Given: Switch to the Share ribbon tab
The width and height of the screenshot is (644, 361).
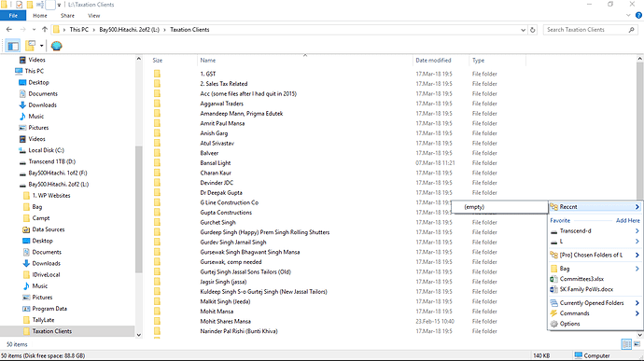Looking at the screenshot, I should (x=67, y=16).
